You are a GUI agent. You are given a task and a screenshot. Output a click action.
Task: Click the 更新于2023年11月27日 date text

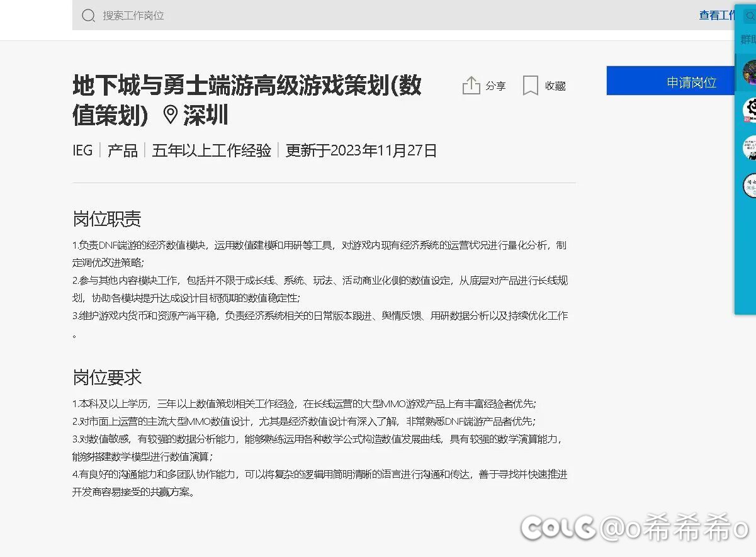(361, 150)
